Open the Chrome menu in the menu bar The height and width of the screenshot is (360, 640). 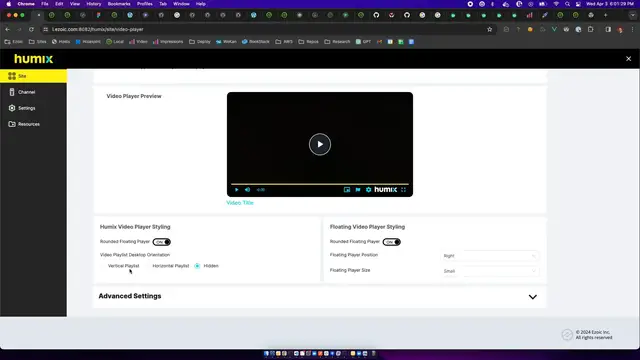26,4
